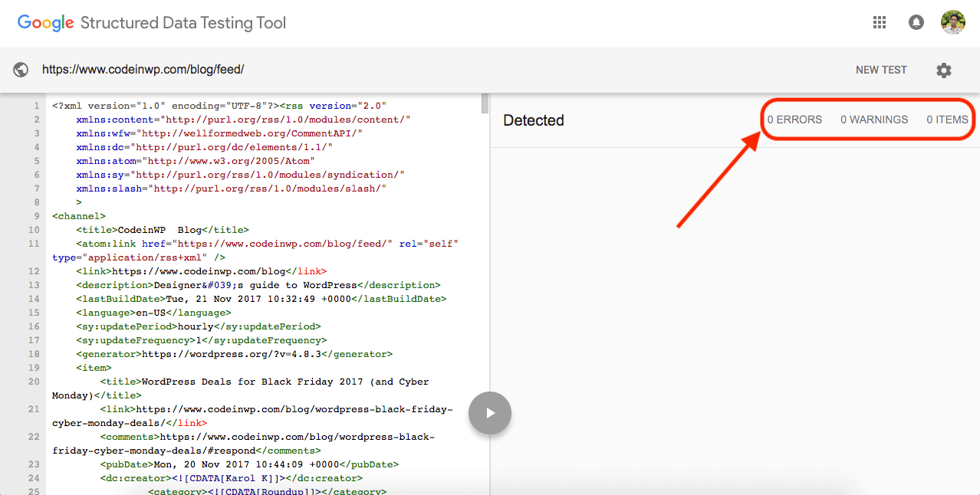Image resolution: width=980 pixels, height=495 pixels.
Task: Click the generator wordpress.org line
Action: tap(234, 354)
